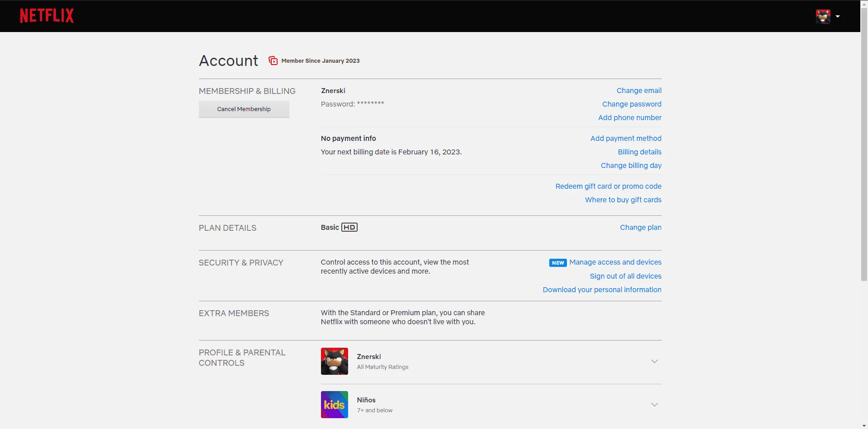
Task: Open the account dropdown caret in header
Action: tap(838, 16)
